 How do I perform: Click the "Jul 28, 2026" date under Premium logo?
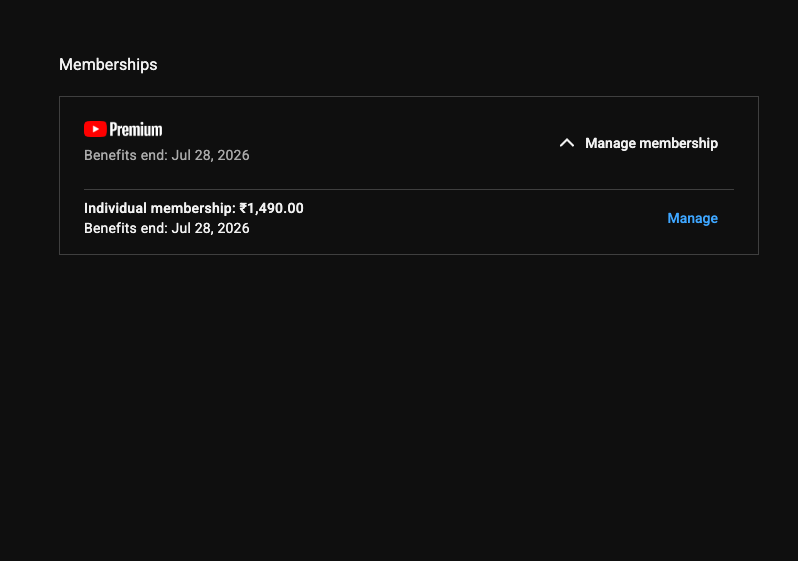tap(211, 156)
